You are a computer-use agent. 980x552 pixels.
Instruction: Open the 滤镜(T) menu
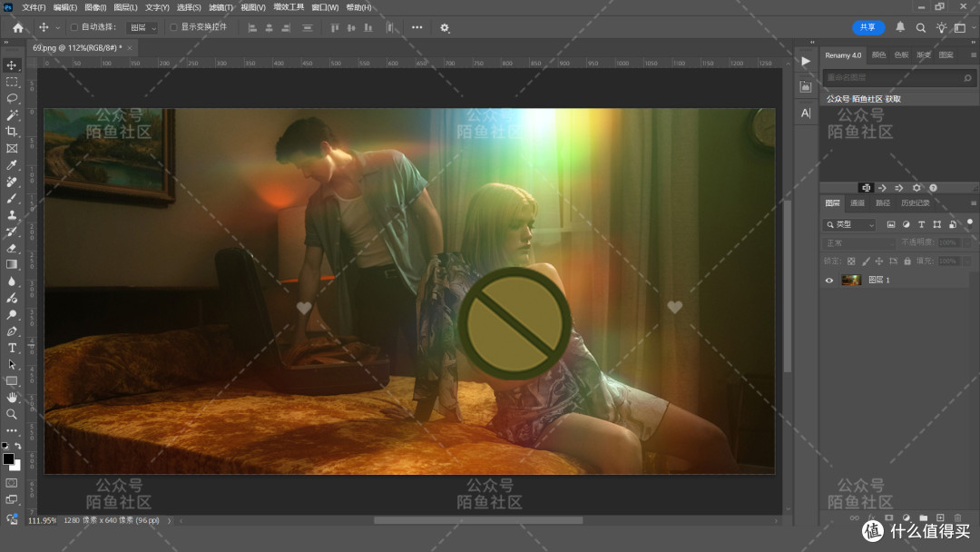point(220,7)
